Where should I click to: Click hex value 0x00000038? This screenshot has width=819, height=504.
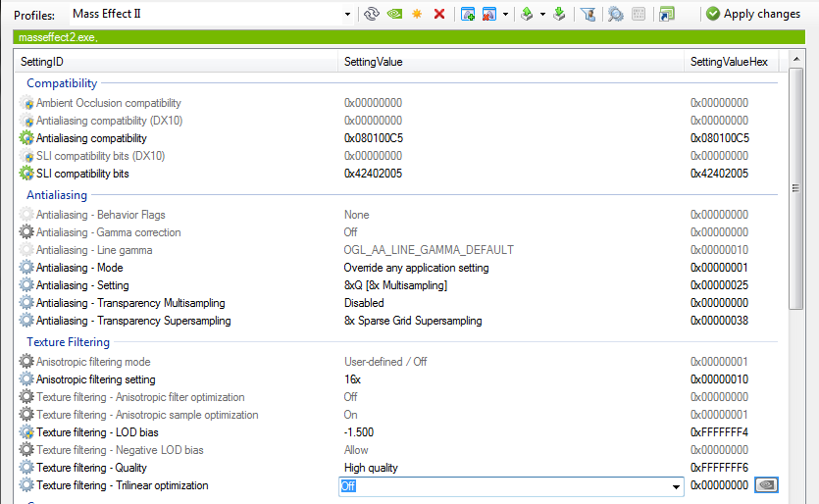(719, 321)
